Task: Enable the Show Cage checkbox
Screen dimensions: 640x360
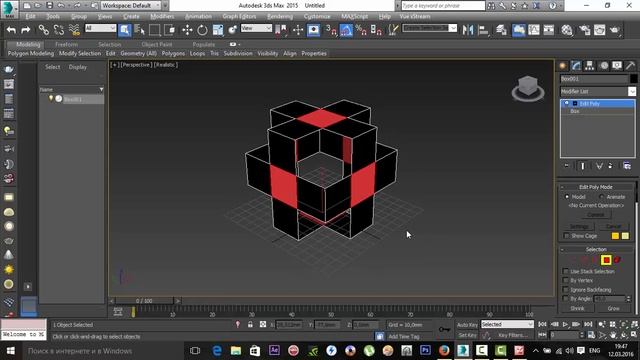Action: 566,236
